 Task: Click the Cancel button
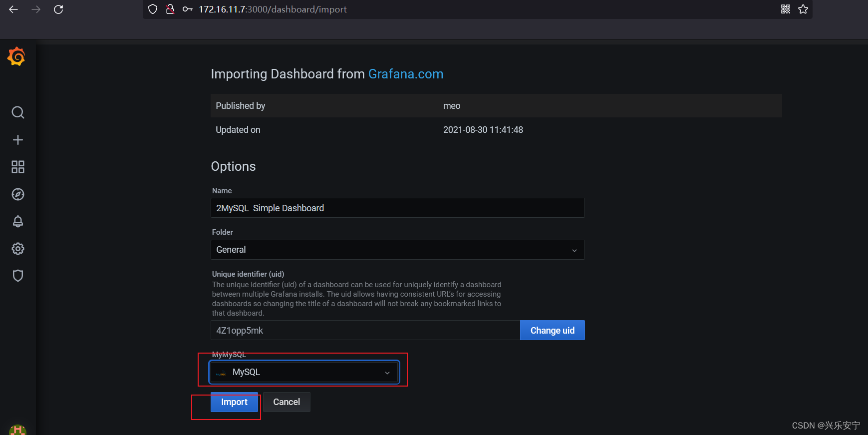click(x=287, y=402)
